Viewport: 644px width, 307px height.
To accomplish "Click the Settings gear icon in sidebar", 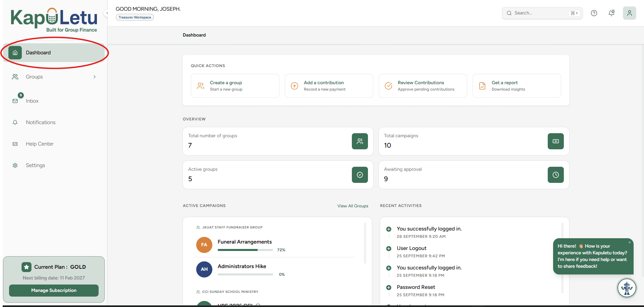I will pos(15,165).
